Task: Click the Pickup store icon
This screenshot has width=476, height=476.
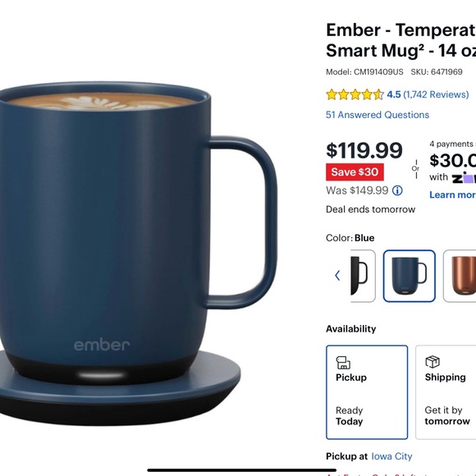Action: click(343, 363)
